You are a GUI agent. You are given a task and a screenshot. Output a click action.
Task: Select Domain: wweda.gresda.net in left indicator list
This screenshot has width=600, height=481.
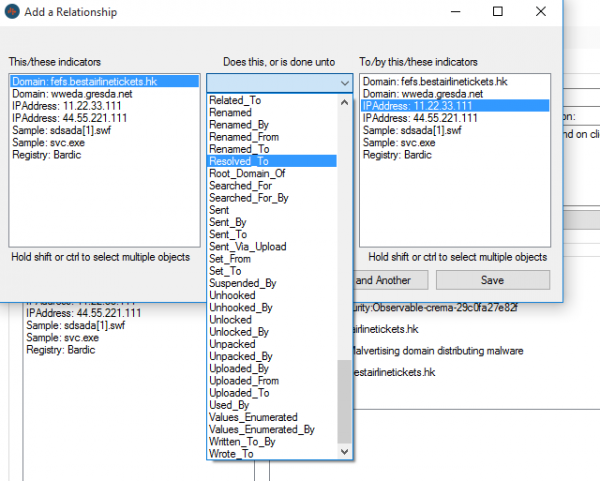pyautogui.click(x=104, y=94)
